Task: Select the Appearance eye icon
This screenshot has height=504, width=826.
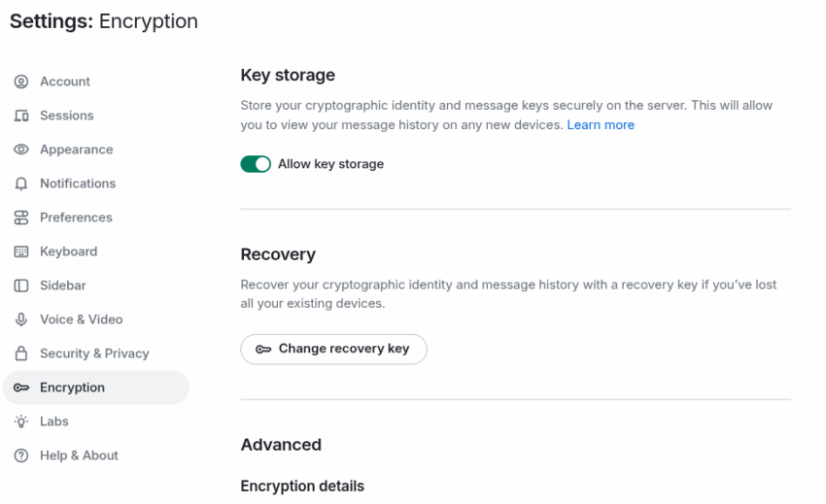Action: [x=21, y=150]
